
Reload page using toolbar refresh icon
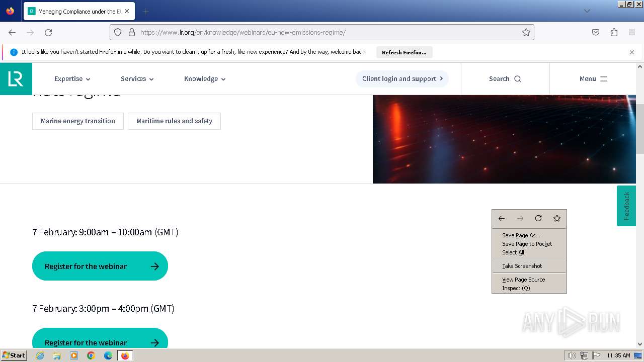pos(48,32)
